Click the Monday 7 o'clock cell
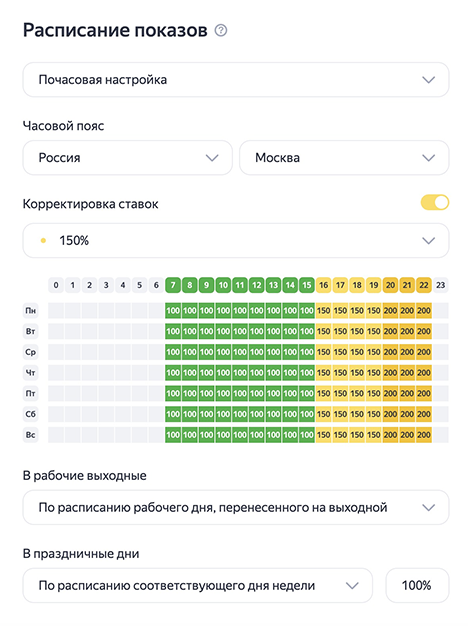Screen dimensions: 468x626 [x=173, y=311]
